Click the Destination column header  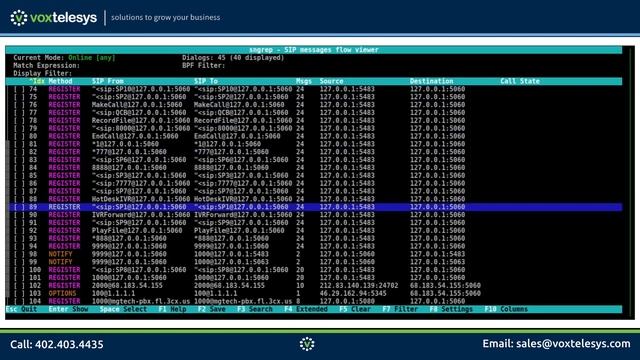coord(431,81)
